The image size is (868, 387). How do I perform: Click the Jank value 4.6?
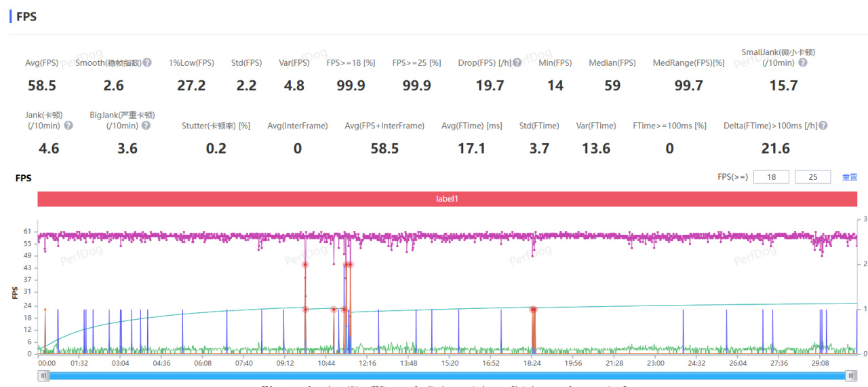(49, 149)
